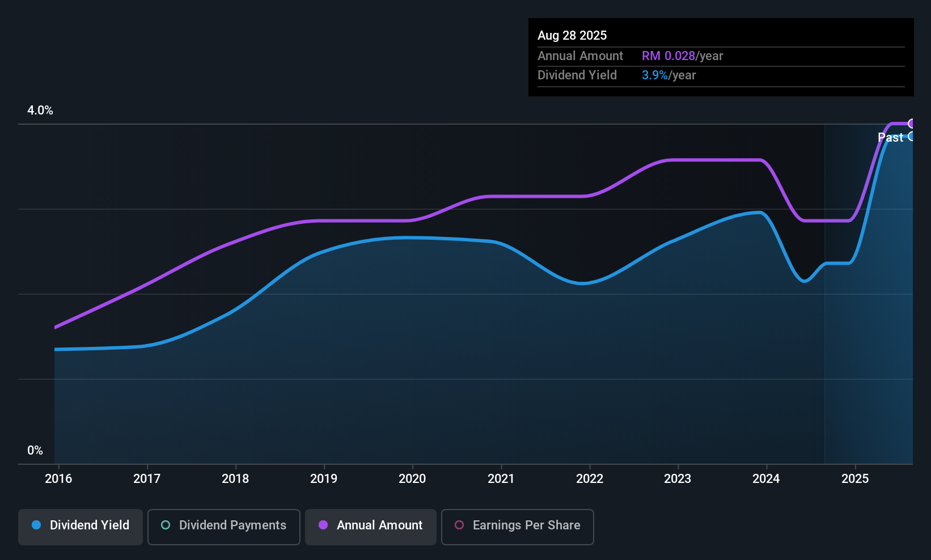
Task: Click the blue endpoint marker on chart
Action: [x=912, y=136]
